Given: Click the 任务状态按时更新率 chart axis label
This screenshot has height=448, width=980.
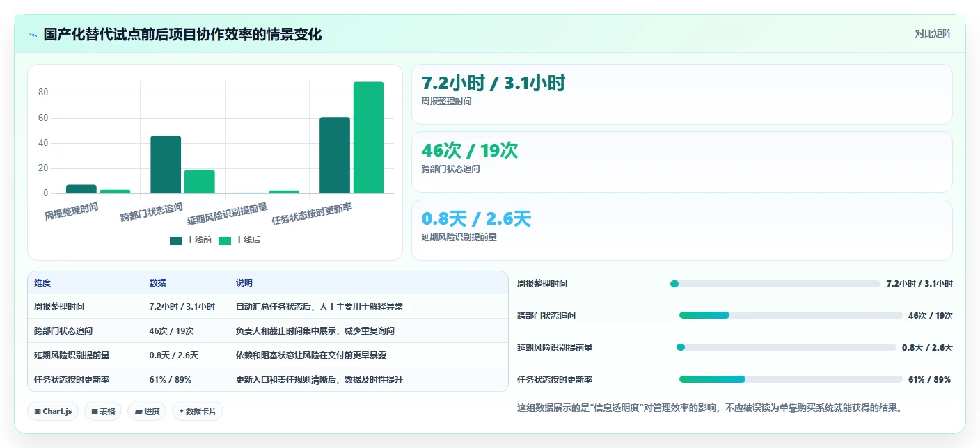Looking at the screenshot, I should 312,214.
